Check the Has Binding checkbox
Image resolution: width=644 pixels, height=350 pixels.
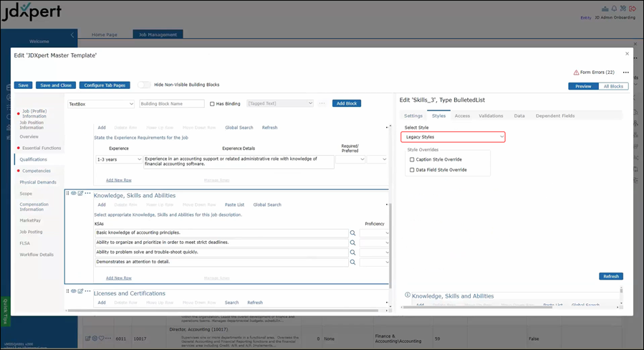(212, 104)
